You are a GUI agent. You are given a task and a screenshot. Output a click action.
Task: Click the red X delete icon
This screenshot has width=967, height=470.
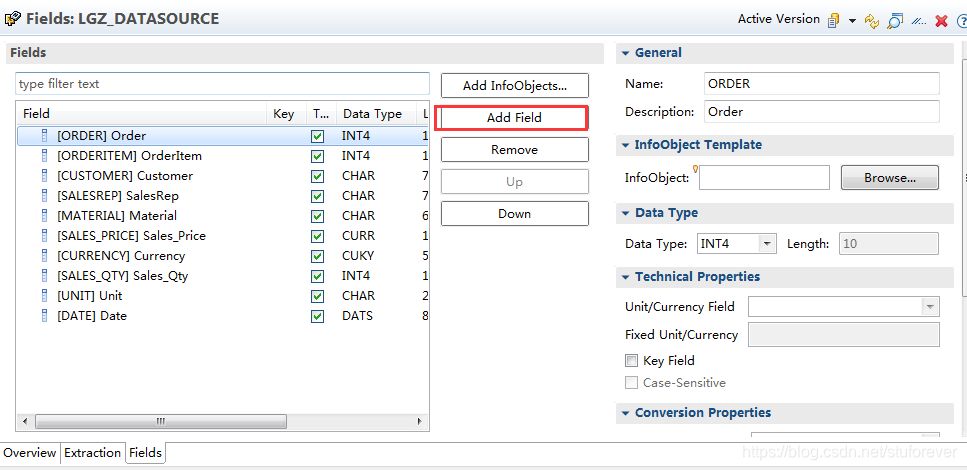tap(941, 21)
